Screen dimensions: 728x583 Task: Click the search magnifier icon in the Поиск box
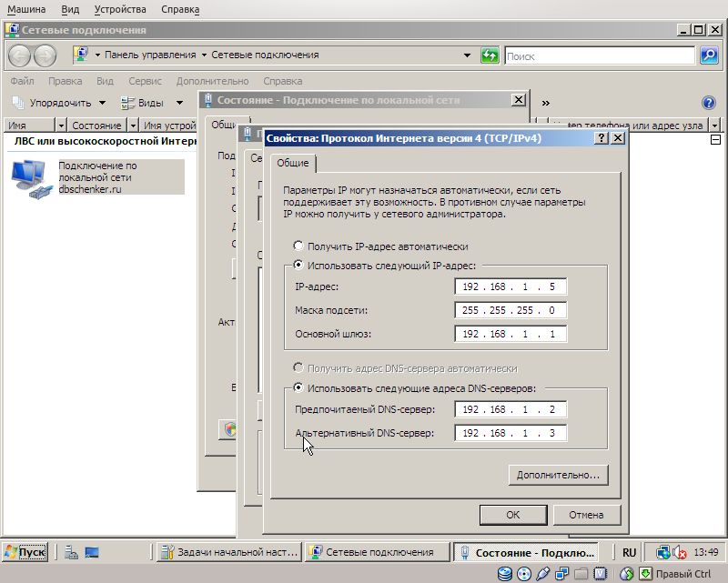click(708, 55)
